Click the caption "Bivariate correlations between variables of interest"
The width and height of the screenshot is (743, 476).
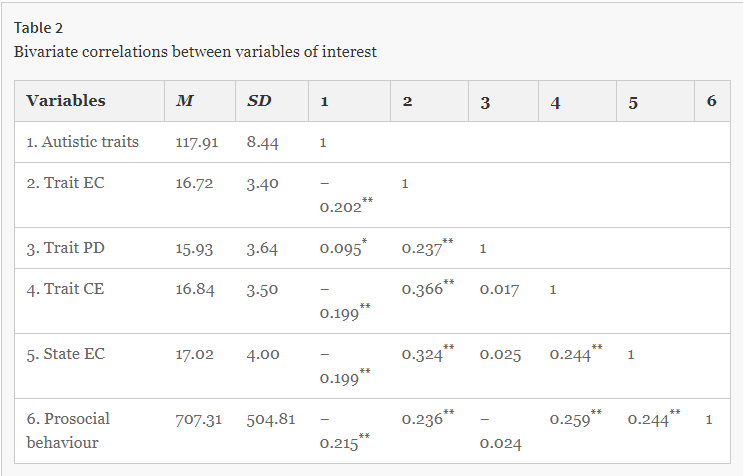[x=195, y=51]
